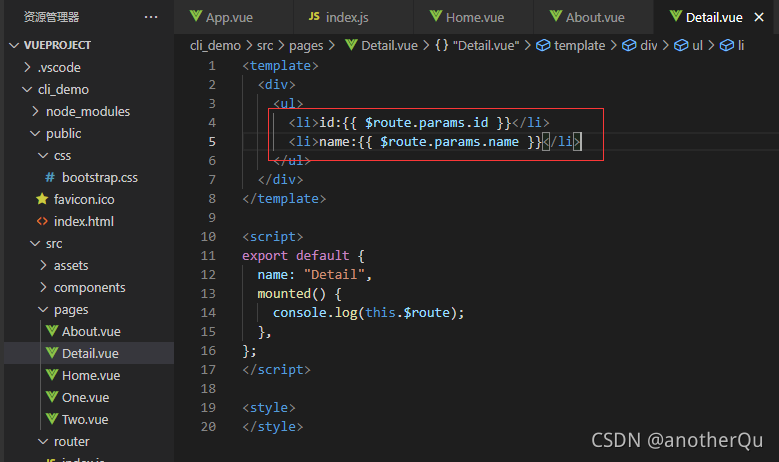The image size is (779, 462).
Task: Click Vue icon on Home.vue tab
Action: (x=436, y=16)
